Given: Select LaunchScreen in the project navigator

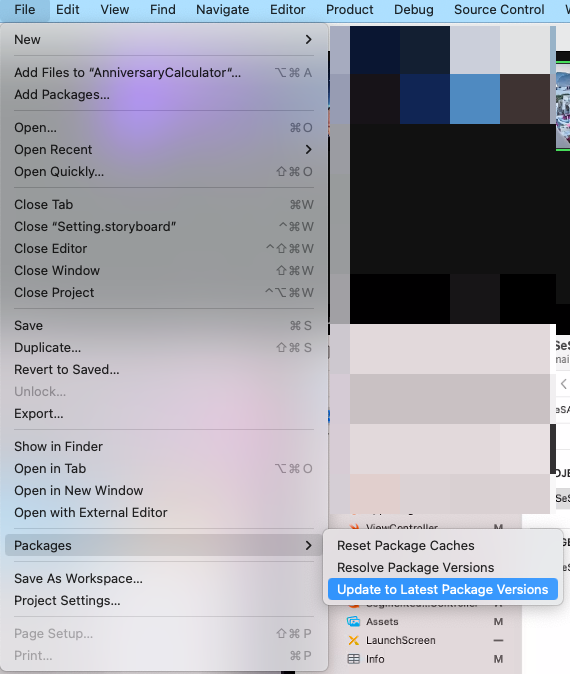Looking at the screenshot, I should tap(401, 640).
